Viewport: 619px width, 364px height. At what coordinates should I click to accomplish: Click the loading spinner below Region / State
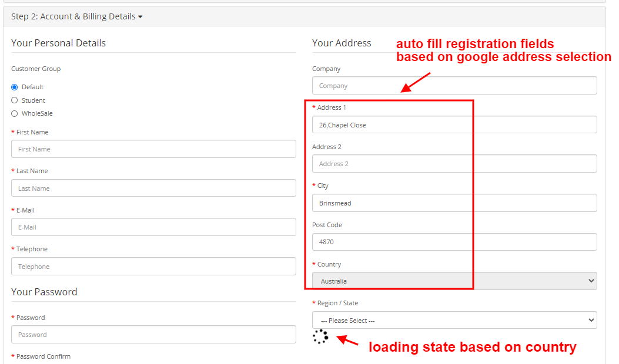tap(320, 336)
